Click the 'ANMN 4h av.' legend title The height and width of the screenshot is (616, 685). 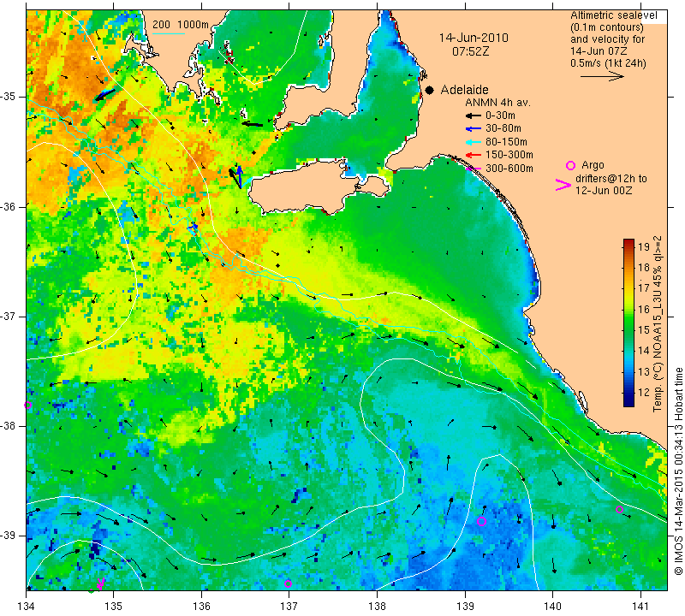pos(497,103)
